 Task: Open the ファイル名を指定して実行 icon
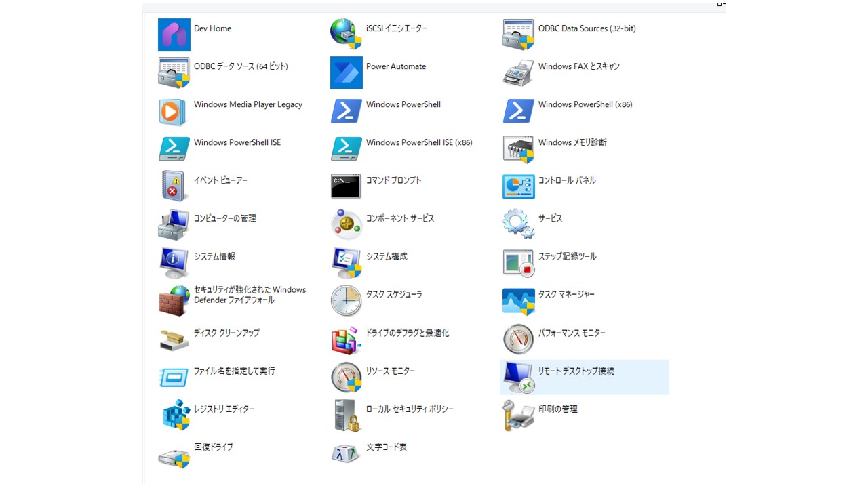[174, 377]
